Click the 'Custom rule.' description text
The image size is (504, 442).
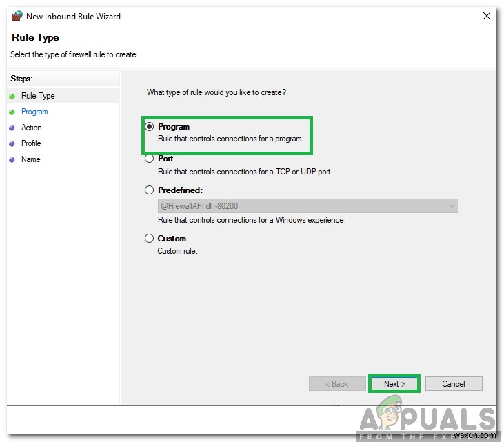pyautogui.click(x=177, y=251)
